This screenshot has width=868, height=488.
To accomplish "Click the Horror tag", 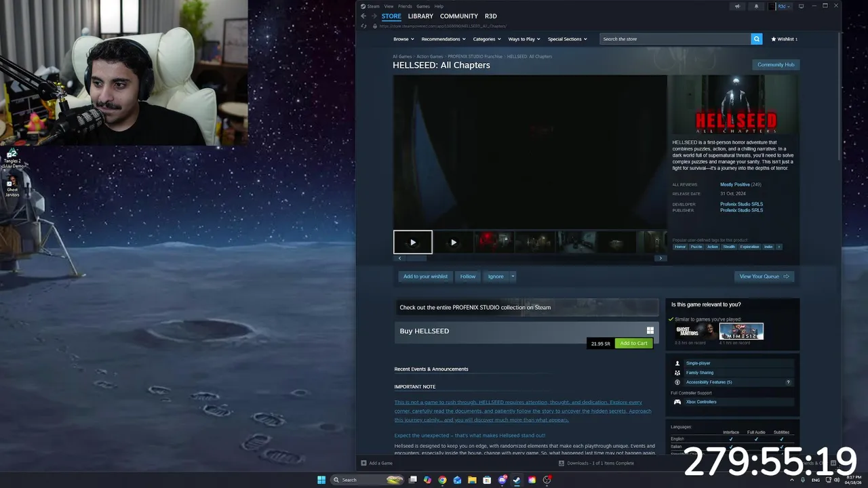I will click(680, 247).
